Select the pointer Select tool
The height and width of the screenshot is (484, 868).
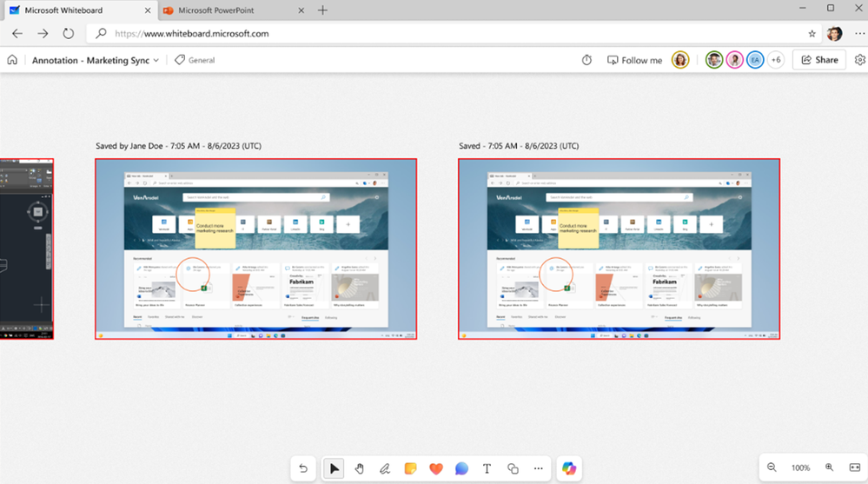click(334, 468)
